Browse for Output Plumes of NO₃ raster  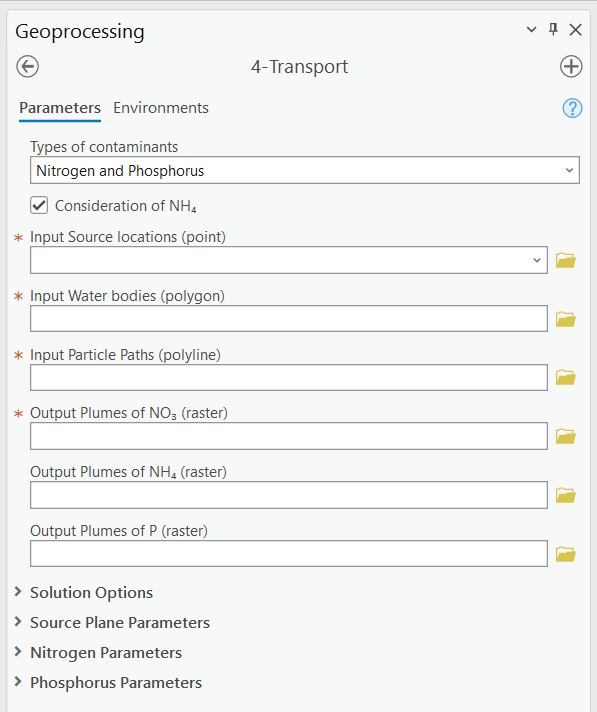coord(566,436)
